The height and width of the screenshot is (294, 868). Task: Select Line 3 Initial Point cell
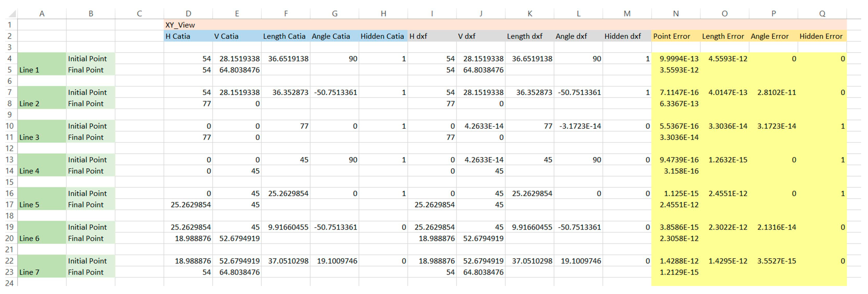pos(91,126)
